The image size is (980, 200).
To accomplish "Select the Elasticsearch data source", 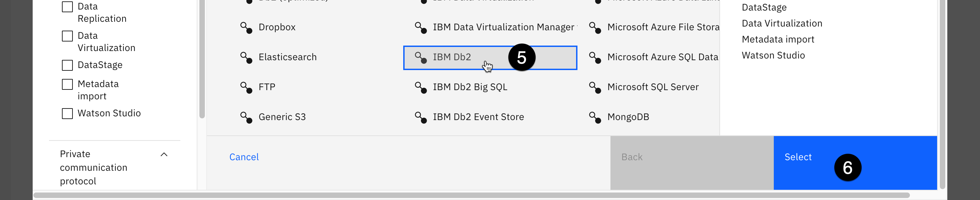I will (288, 57).
